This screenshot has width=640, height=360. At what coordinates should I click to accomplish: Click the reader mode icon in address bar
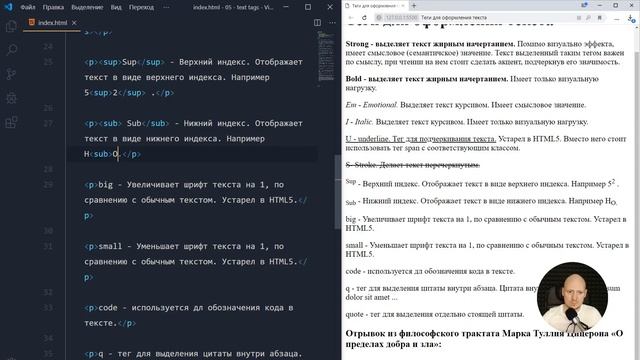579,18
